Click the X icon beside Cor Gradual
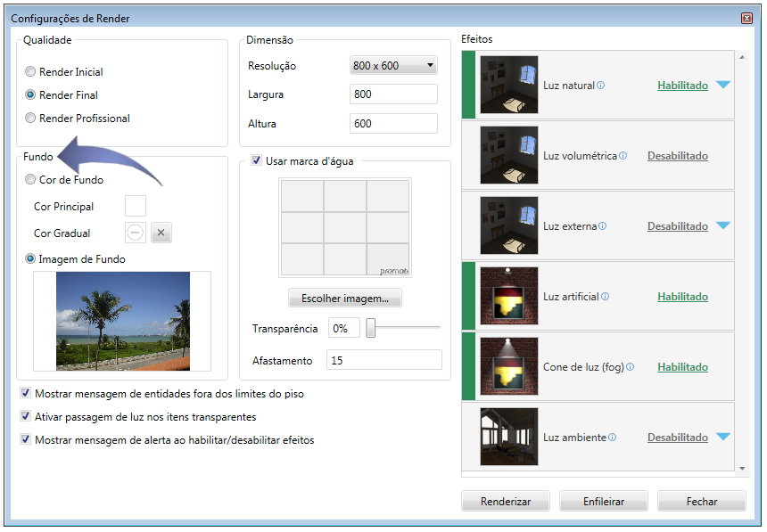 pos(161,233)
